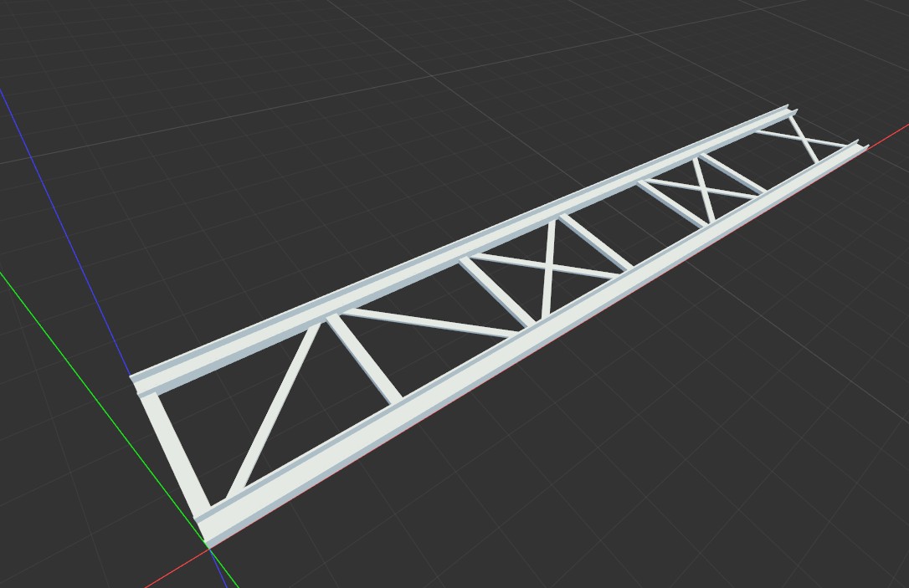
Task: Select the long shallow brace in the second bay
Action: click(x=431, y=324)
